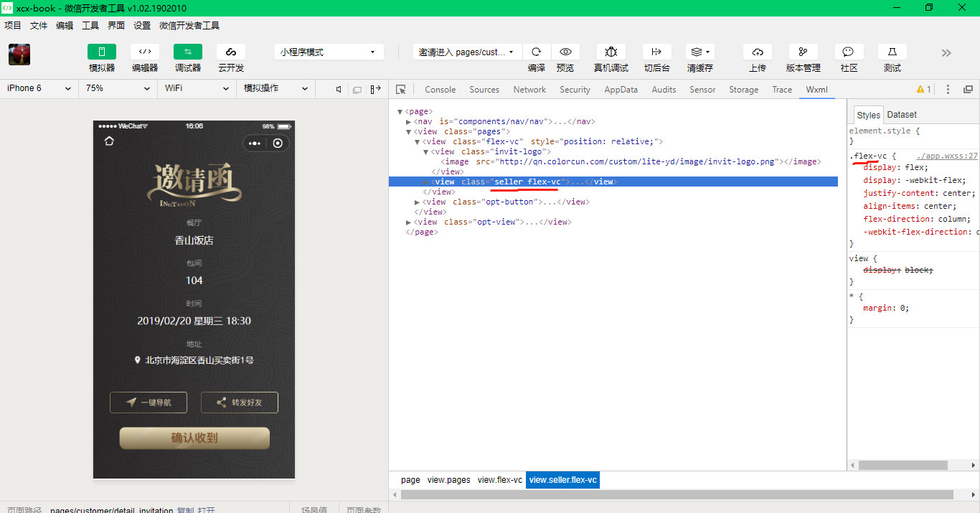Switch to the Storage tab
This screenshot has height=513, width=980.
tap(743, 90)
